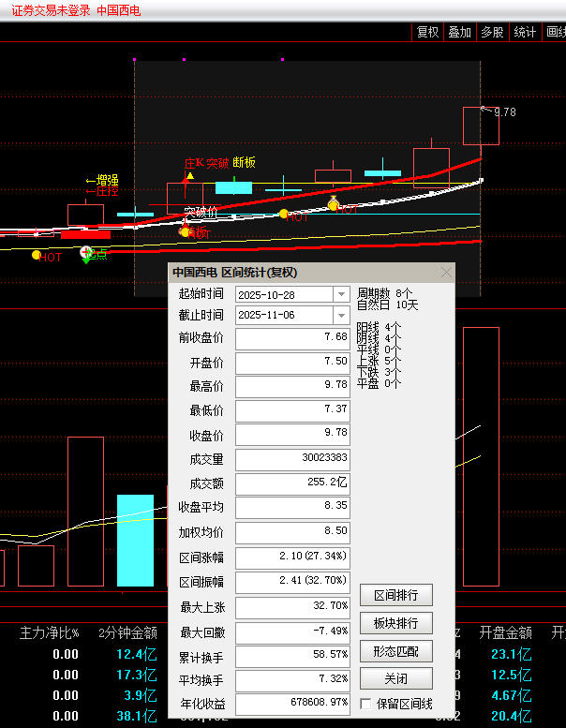This screenshot has width=566, height=728.
Task: Click the 增强 arrow signal label
Action: [x=102, y=180]
